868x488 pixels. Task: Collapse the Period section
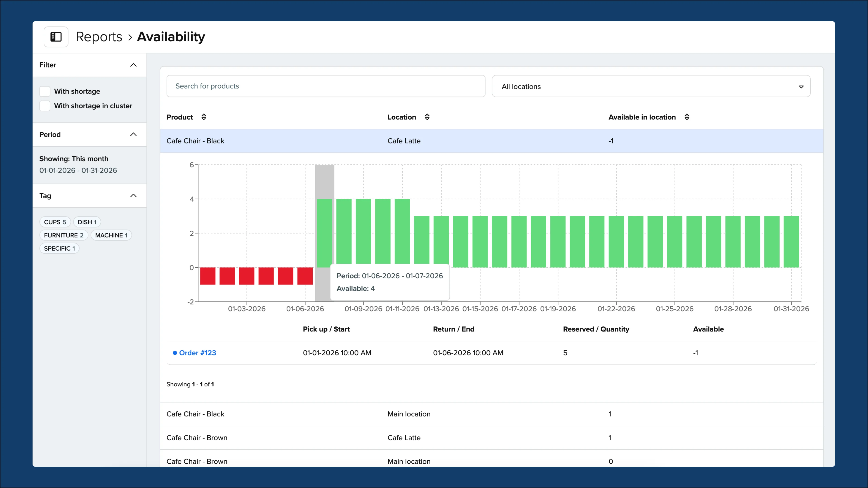coord(133,134)
